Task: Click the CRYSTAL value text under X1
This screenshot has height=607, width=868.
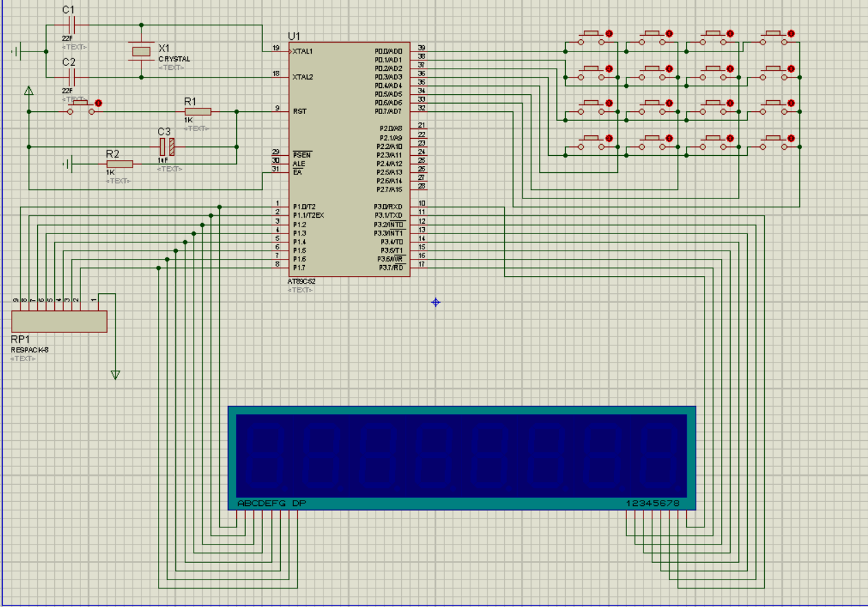Action: point(174,59)
